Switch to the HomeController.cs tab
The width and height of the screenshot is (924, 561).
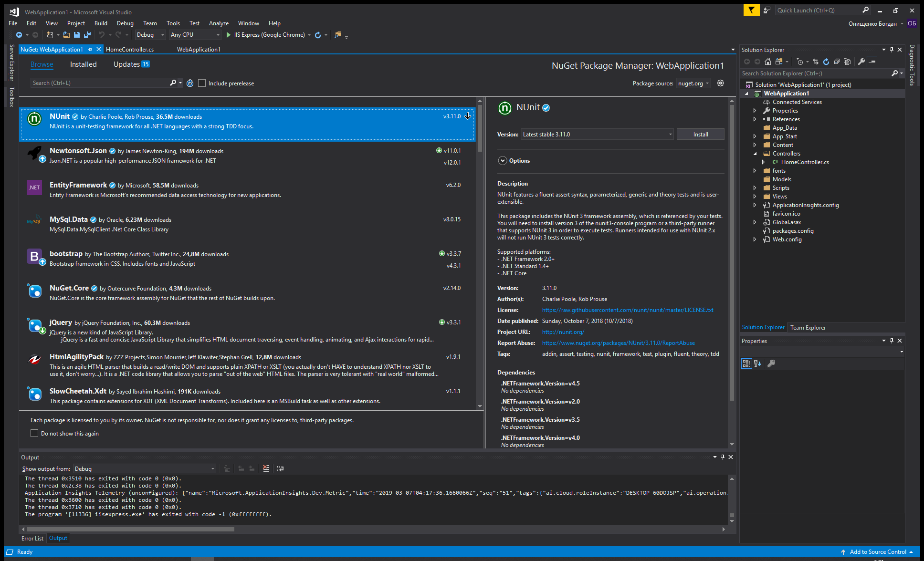(x=130, y=49)
